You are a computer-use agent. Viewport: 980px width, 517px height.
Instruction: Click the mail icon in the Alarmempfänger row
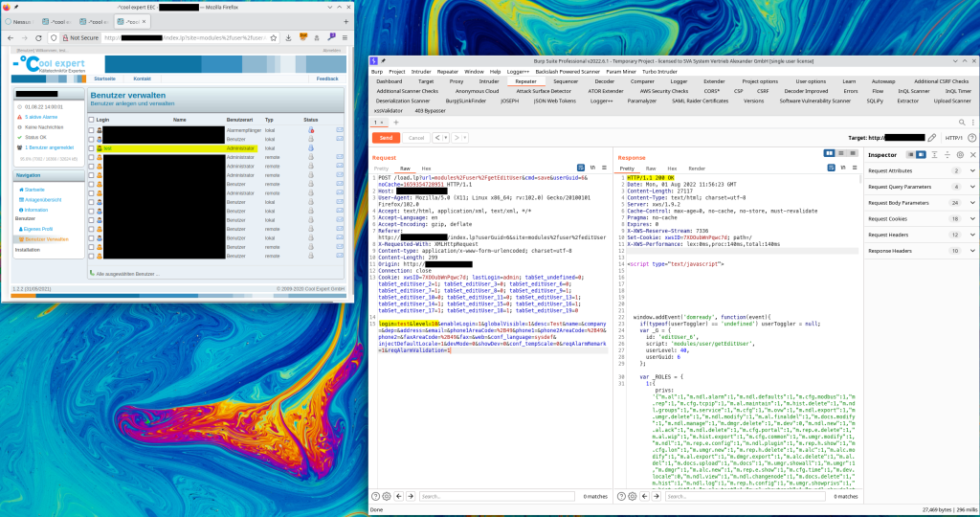point(340,130)
